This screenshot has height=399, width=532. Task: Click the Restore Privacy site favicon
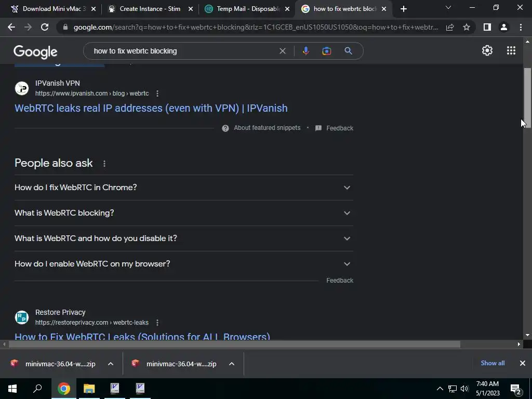click(22, 317)
